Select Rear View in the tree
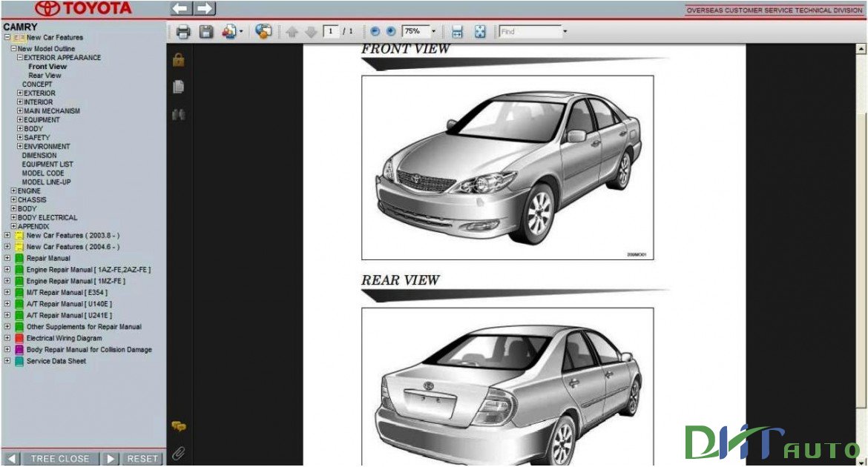Viewport: 868px width, 467px height. pyautogui.click(x=45, y=76)
